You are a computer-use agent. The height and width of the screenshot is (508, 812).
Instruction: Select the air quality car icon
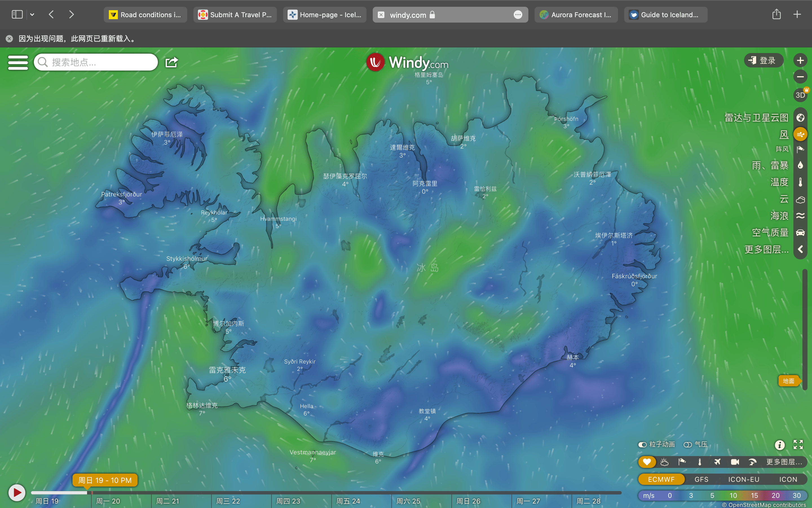click(800, 233)
